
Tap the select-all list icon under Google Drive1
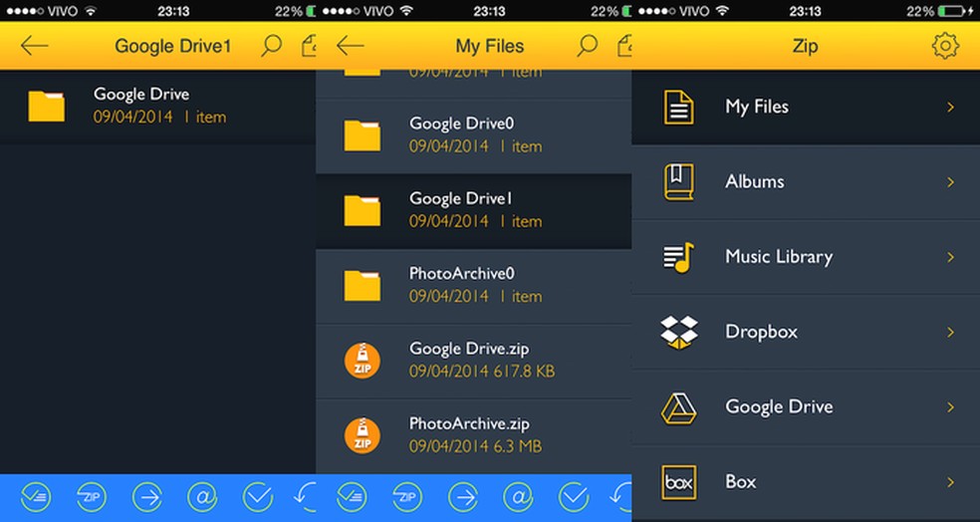pos(36,498)
